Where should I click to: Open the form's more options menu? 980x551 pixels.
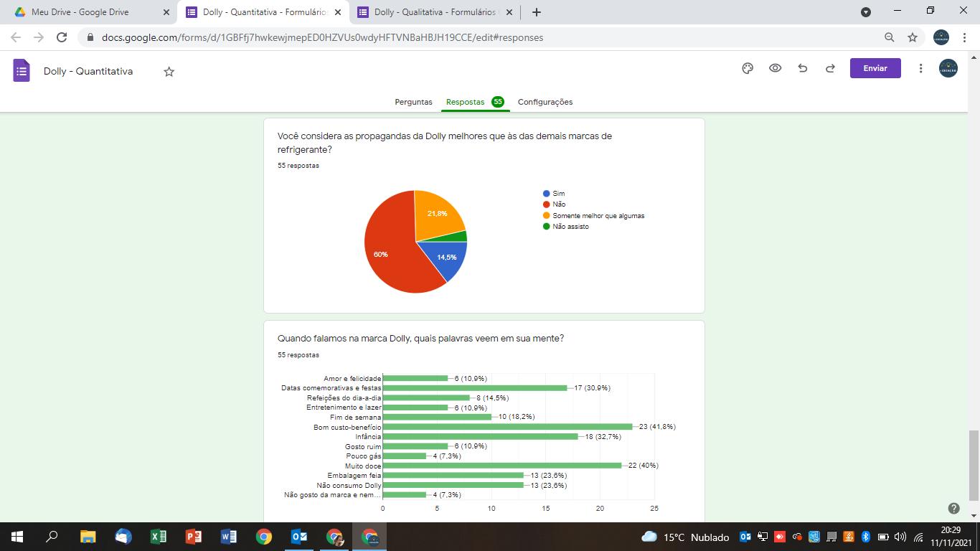tap(920, 68)
